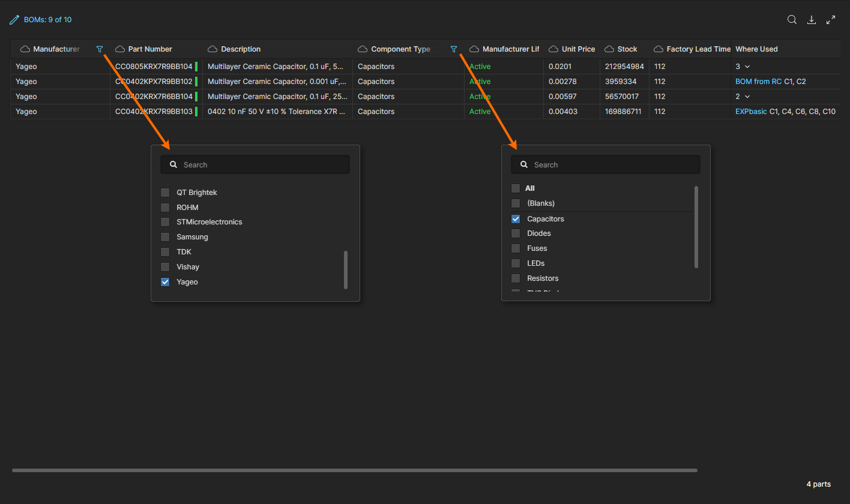Click the unit price 0.0201 cell
The image size is (850, 504).
tap(571, 67)
